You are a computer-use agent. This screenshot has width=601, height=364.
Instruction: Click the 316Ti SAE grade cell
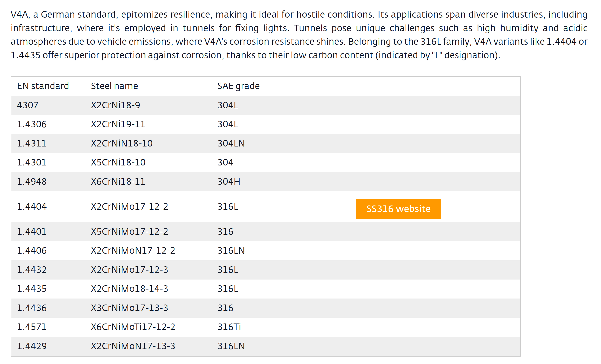229,327
